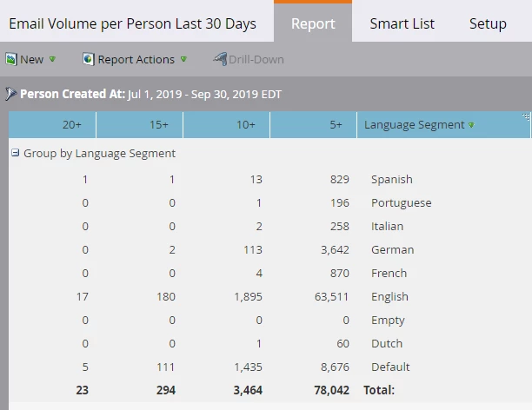Switch to the Smart List tab
Screen dimensions: 532x410
[x=402, y=23]
